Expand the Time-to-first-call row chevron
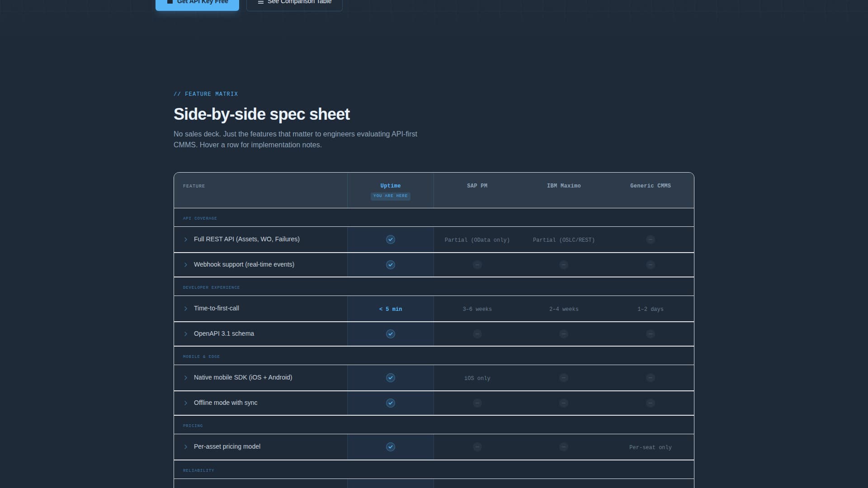Viewport: 868px width, 488px height. pos(185,309)
